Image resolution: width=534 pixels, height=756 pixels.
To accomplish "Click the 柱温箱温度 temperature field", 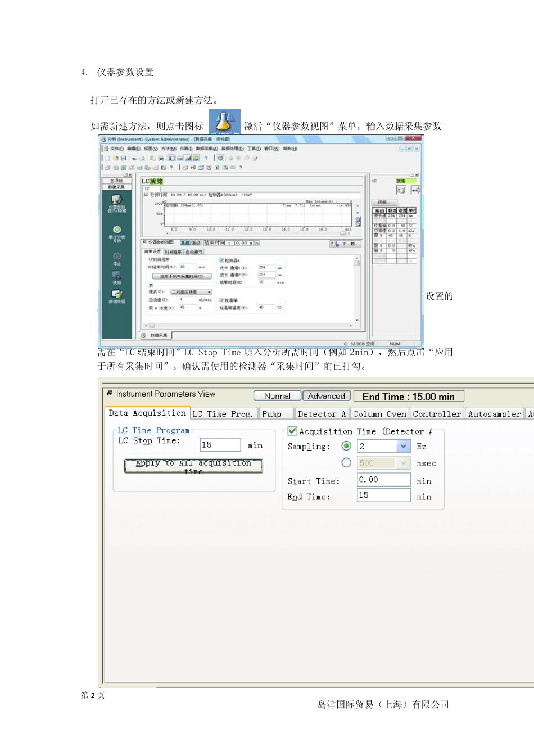I will 266,308.
